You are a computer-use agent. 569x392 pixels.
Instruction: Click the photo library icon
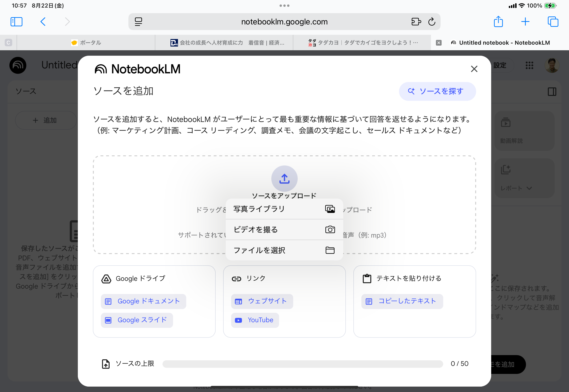(x=330, y=209)
